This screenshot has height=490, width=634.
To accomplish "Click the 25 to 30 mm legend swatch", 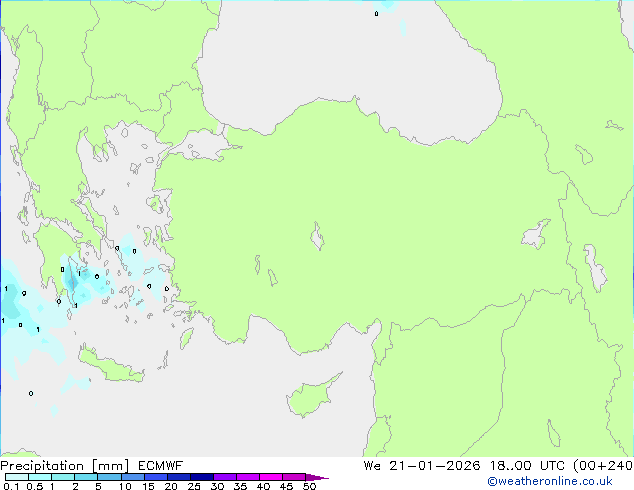I will (x=202, y=477).
